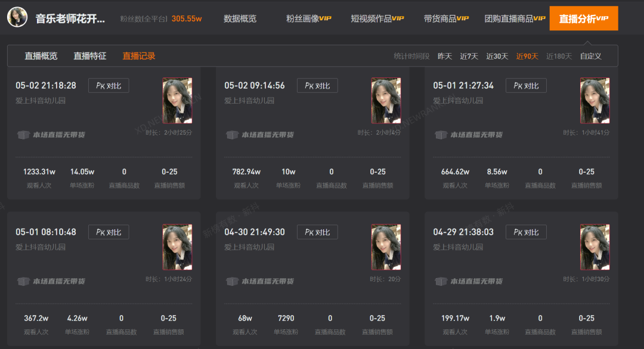Open the thumbnail of 05-02 21:18:28 livestream
This screenshot has width=644, height=349.
pyautogui.click(x=178, y=101)
